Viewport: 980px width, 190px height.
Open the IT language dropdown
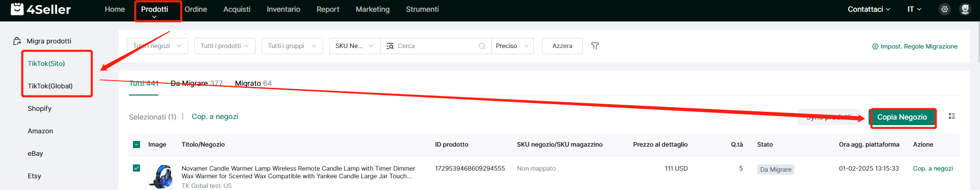click(x=914, y=9)
